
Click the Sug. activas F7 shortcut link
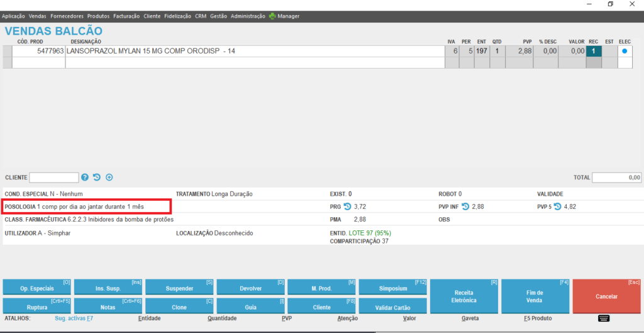[x=74, y=319]
